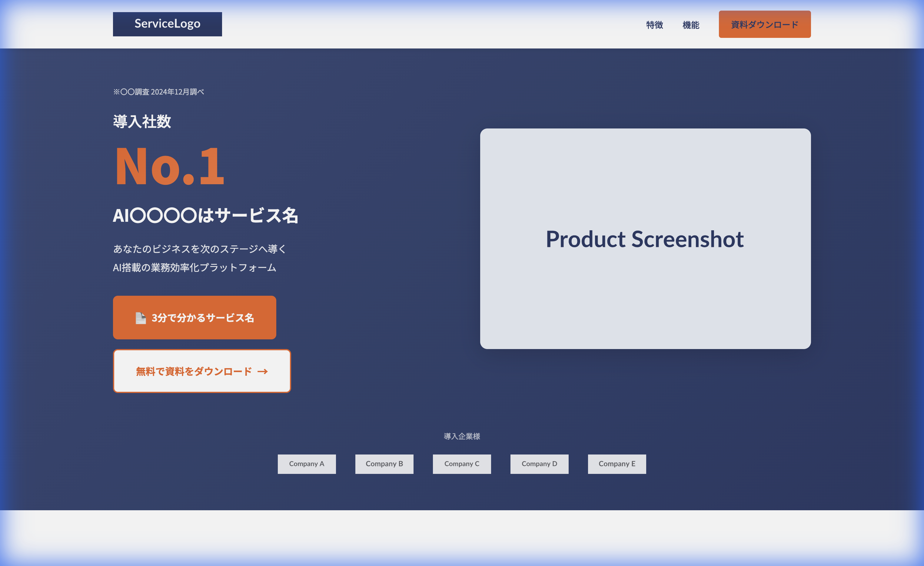Open the 特徴 navigation link
The image size is (924, 566).
(x=654, y=25)
